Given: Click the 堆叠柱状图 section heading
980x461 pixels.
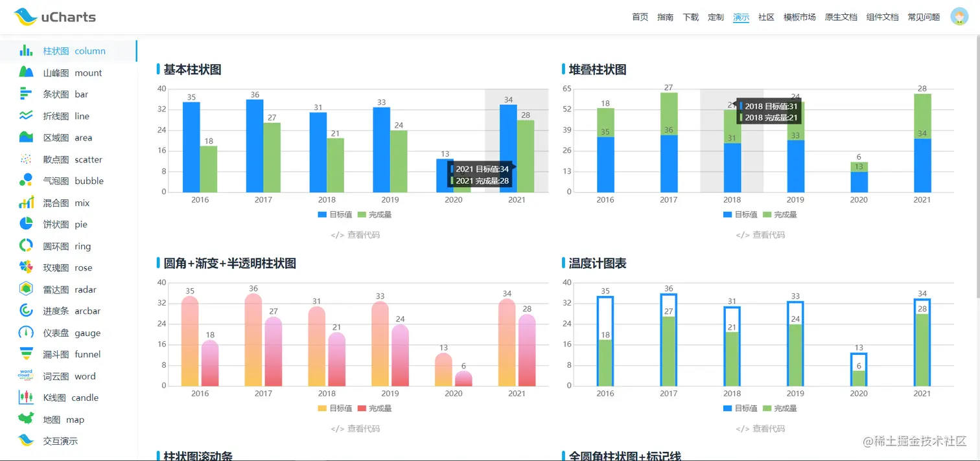Looking at the screenshot, I should click(x=598, y=69).
